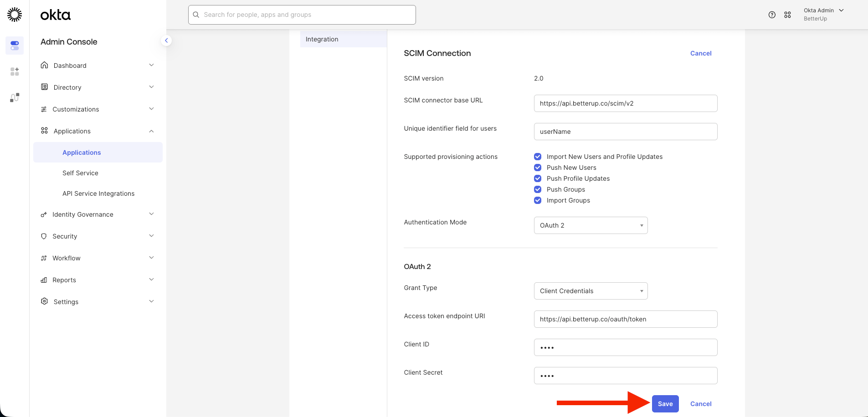Image resolution: width=868 pixels, height=417 pixels.
Task: Click the Workflow icon in sidebar
Action: [44, 258]
